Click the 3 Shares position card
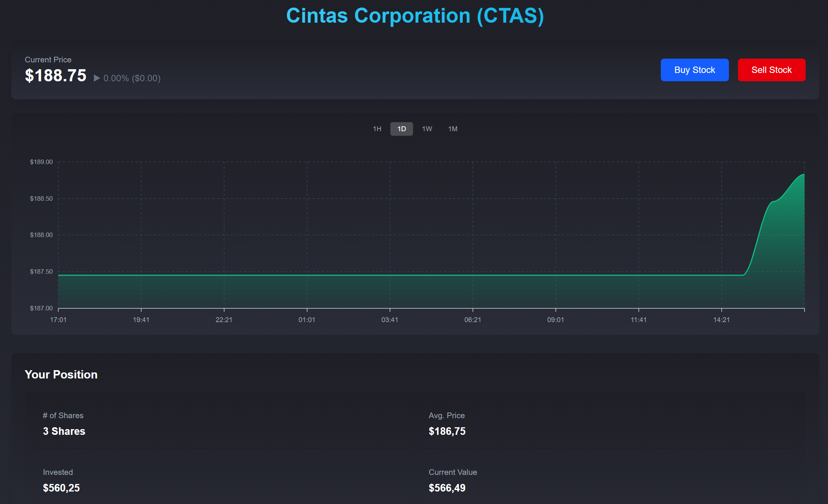 pyautogui.click(x=222, y=424)
